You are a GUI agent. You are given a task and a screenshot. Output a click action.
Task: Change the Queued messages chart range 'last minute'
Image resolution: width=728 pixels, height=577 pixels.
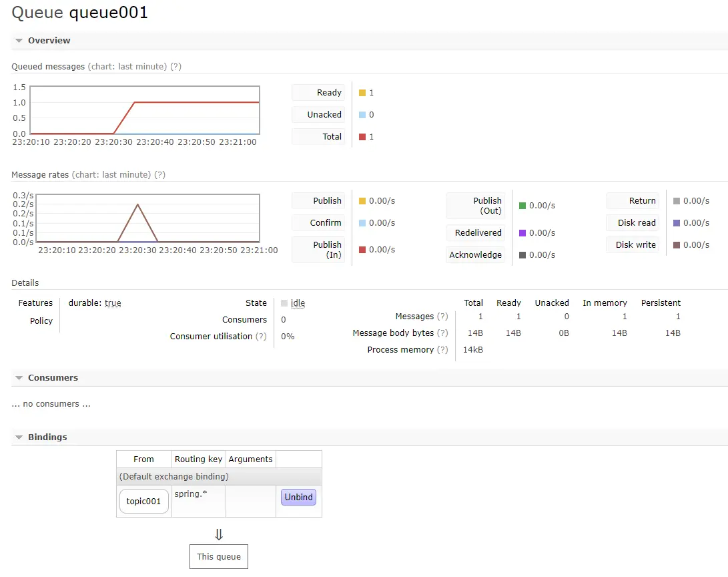(x=127, y=66)
